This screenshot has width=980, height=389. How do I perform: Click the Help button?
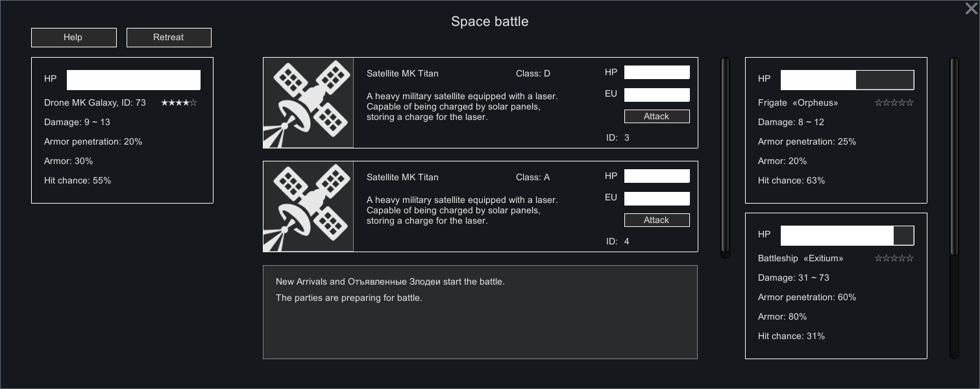tap(73, 38)
